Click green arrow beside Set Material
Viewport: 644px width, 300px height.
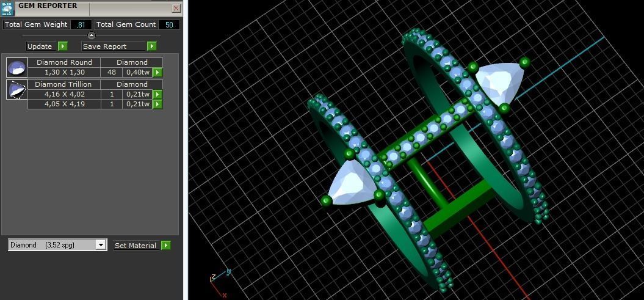point(165,246)
